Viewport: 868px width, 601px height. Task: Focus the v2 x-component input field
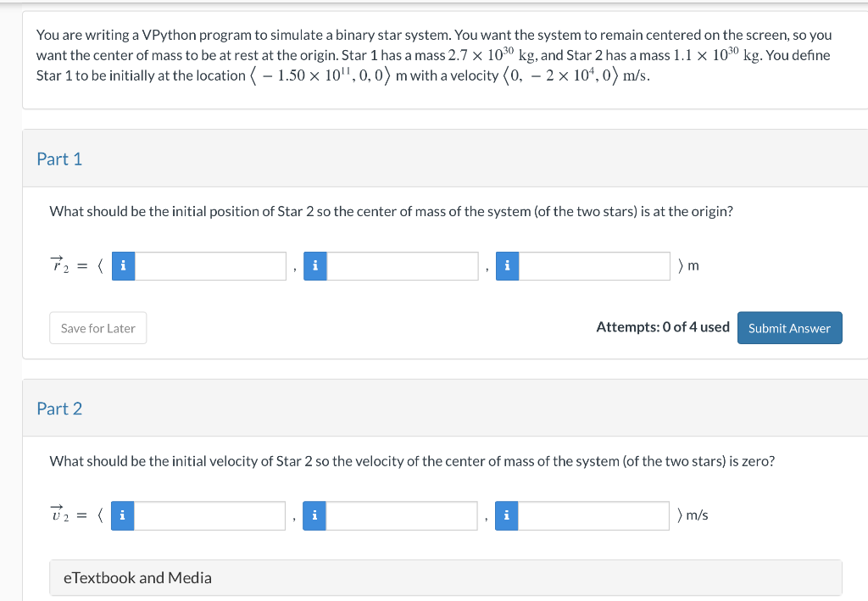tap(209, 515)
